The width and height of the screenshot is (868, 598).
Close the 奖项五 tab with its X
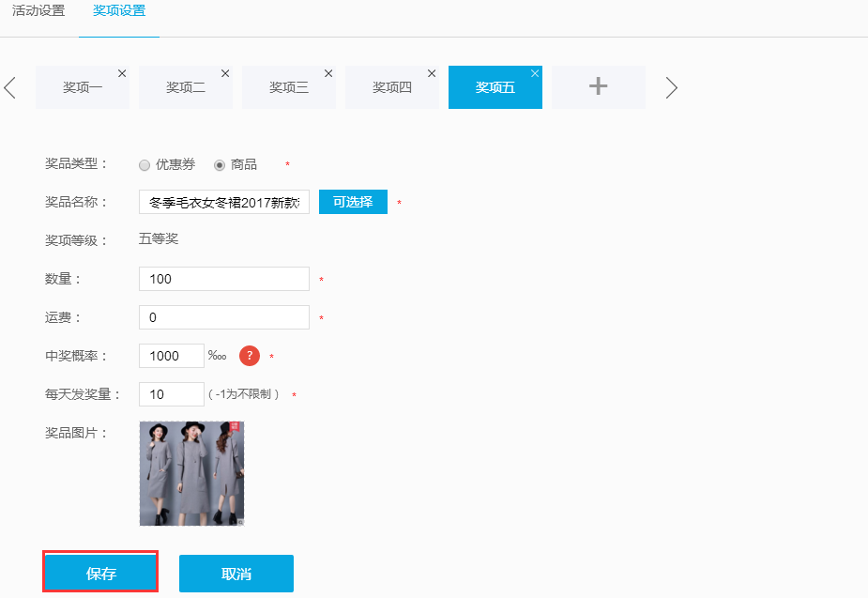[535, 73]
